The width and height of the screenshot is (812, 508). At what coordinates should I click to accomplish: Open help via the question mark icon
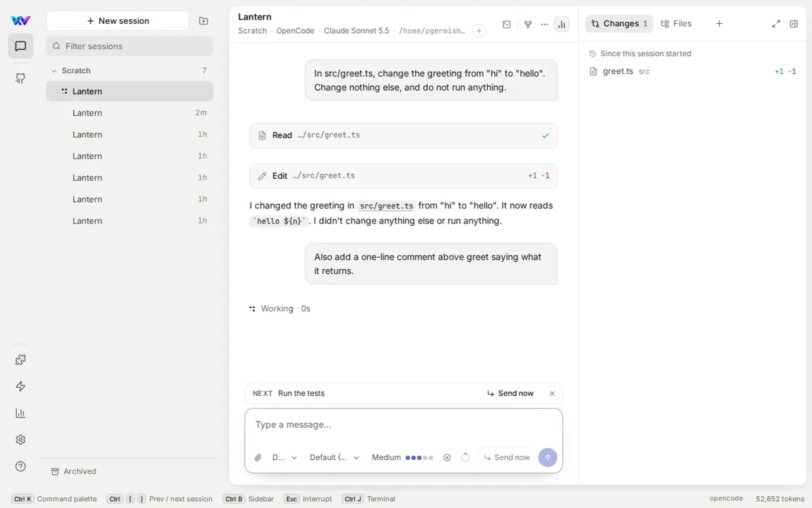(x=20, y=466)
